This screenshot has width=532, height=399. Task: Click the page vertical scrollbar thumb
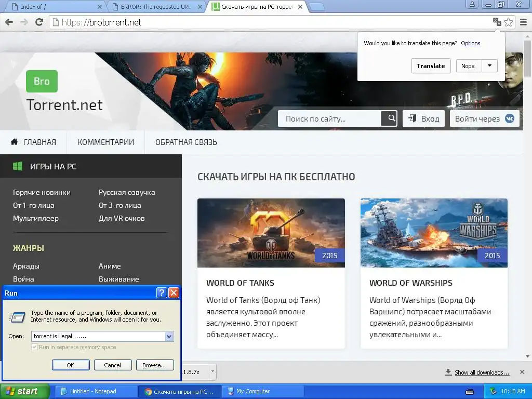pyautogui.click(x=528, y=59)
